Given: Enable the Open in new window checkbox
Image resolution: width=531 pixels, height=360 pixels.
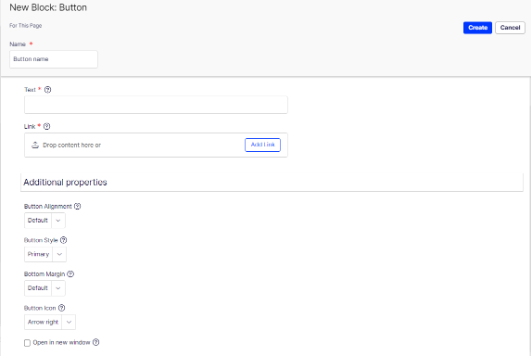Looking at the screenshot, I should click(27, 343).
